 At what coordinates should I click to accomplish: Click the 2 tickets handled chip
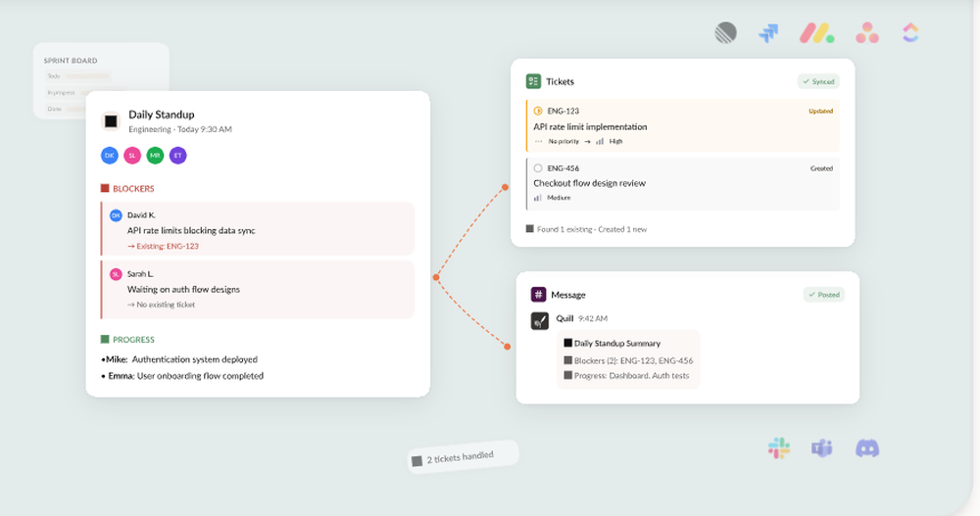coord(463,457)
